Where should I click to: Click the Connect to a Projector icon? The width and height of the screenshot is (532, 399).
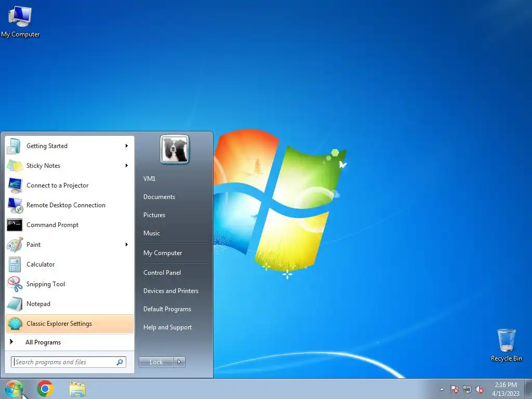click(15, 185)
